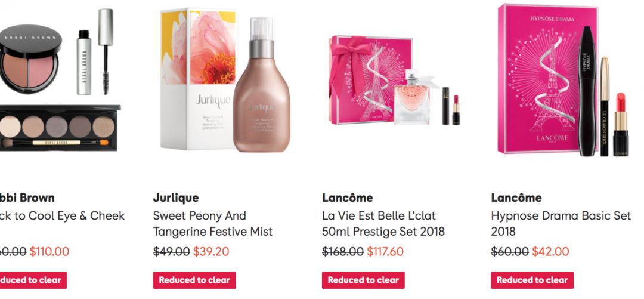Screen dimensions: 644x299
Task: Click the Lancôme brand above Hypnose Drama
Action: coord(516,198)
